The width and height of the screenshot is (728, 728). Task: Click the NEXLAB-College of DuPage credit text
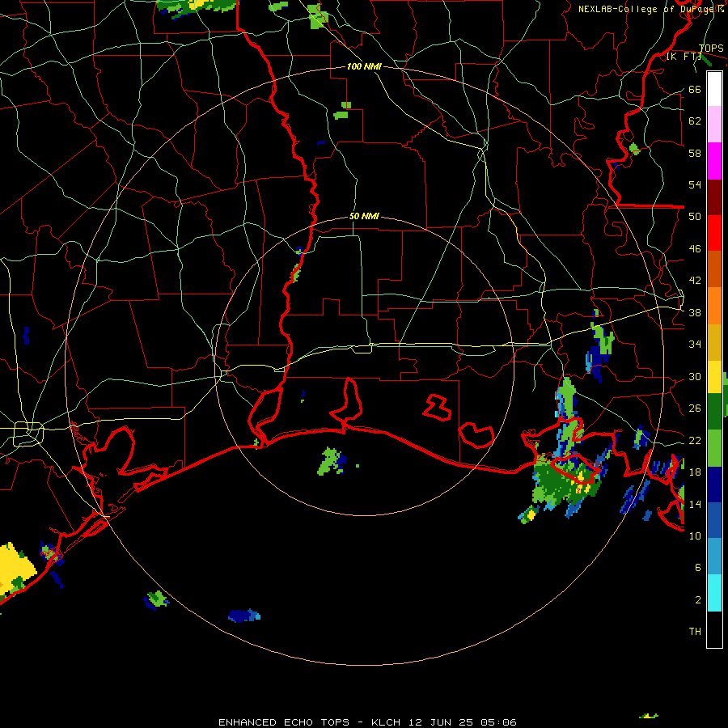tap(651, 9)
